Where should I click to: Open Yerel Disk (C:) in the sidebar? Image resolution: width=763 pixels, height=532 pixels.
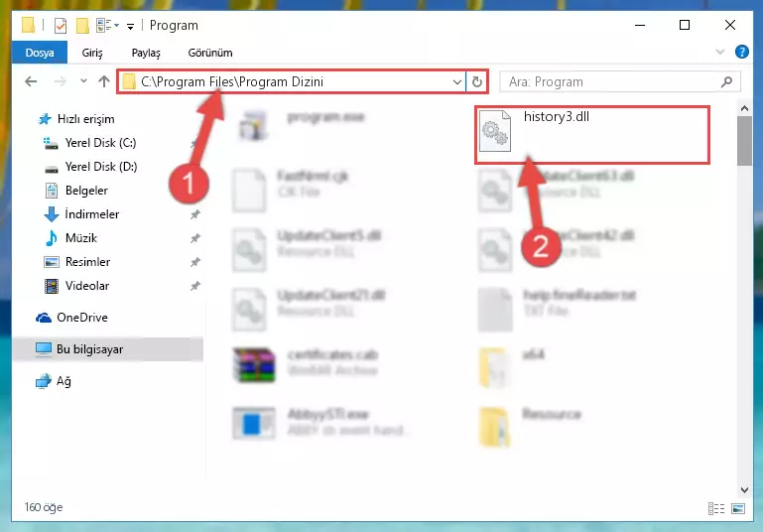tap(89, 143)
